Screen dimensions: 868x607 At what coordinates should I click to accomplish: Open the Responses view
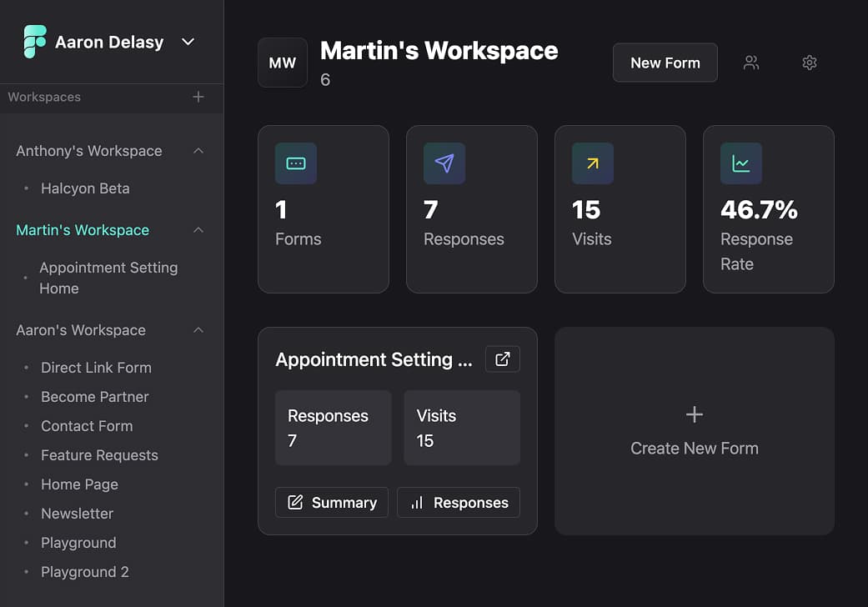click(458, 502)
